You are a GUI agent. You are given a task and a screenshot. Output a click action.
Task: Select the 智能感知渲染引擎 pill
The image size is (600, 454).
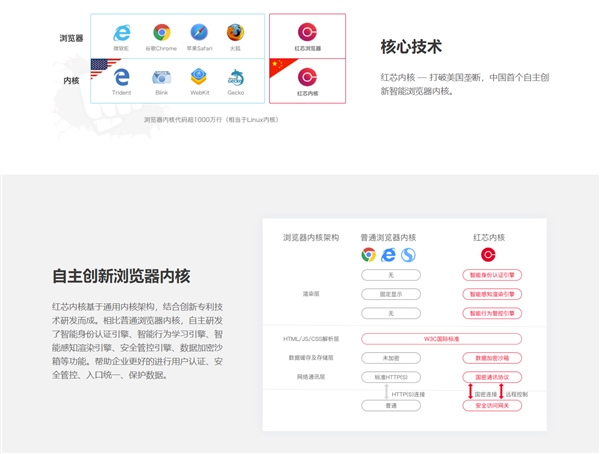click(492, 294)
